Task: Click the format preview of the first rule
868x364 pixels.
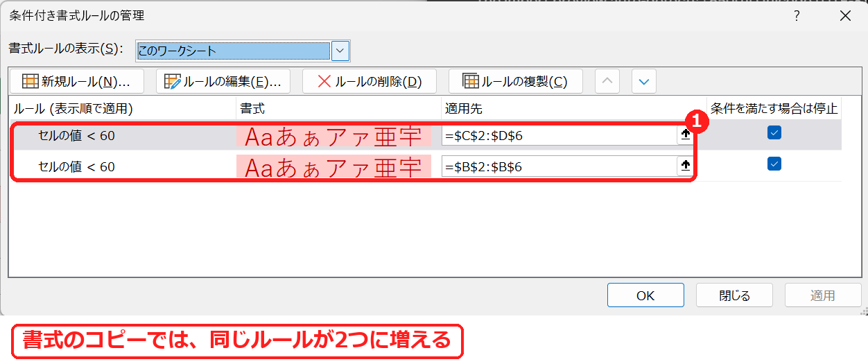Action: [333, 136]
